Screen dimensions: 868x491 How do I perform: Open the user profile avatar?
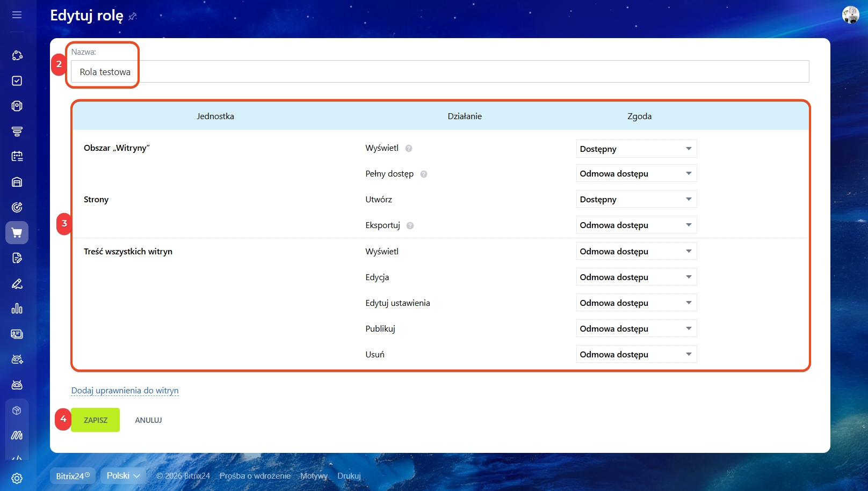(x=850, y=15)
